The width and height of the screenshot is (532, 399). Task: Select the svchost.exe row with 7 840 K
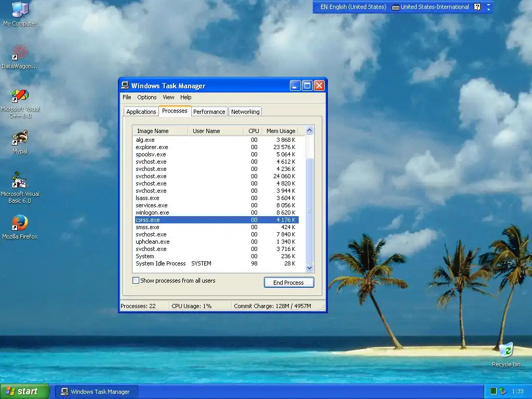pos(217,234)
